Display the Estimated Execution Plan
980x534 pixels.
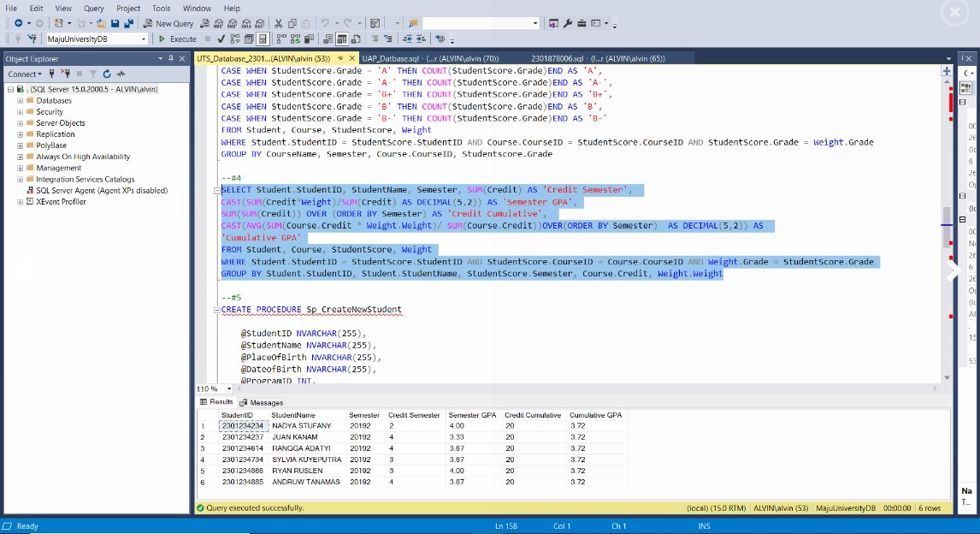coord(235,39)
